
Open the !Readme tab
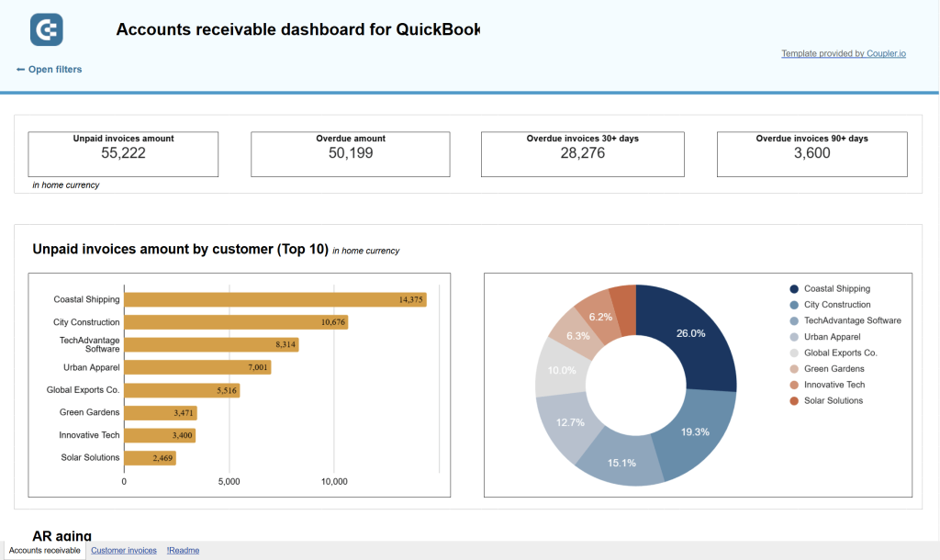[x=182, y=550]
